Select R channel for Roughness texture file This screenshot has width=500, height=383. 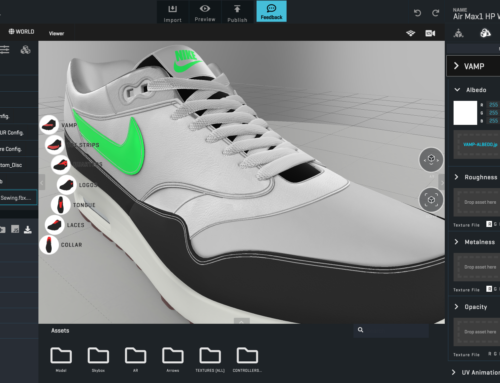[489, 224]
